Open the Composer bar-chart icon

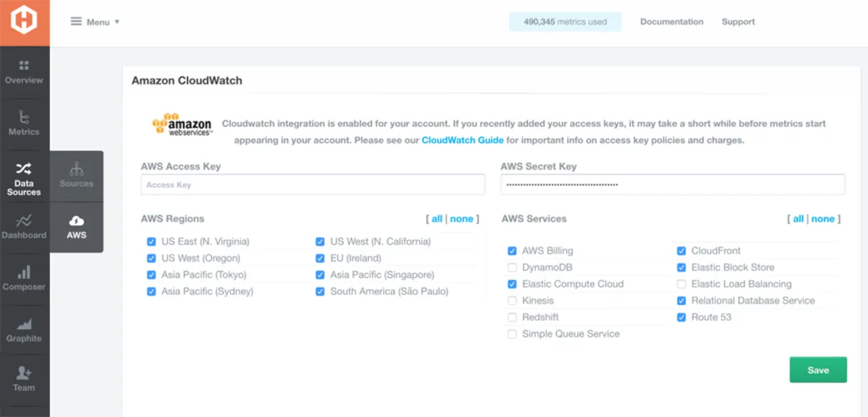tap(24, 272)
